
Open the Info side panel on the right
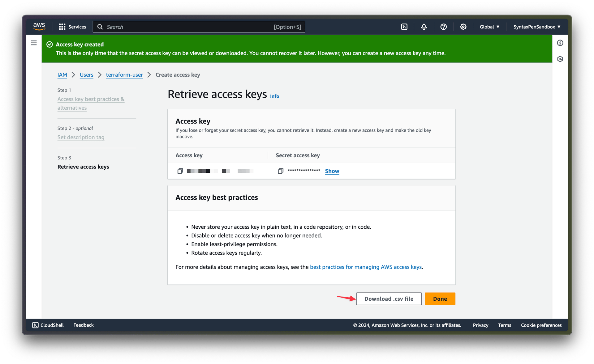[x=560, y=43]
